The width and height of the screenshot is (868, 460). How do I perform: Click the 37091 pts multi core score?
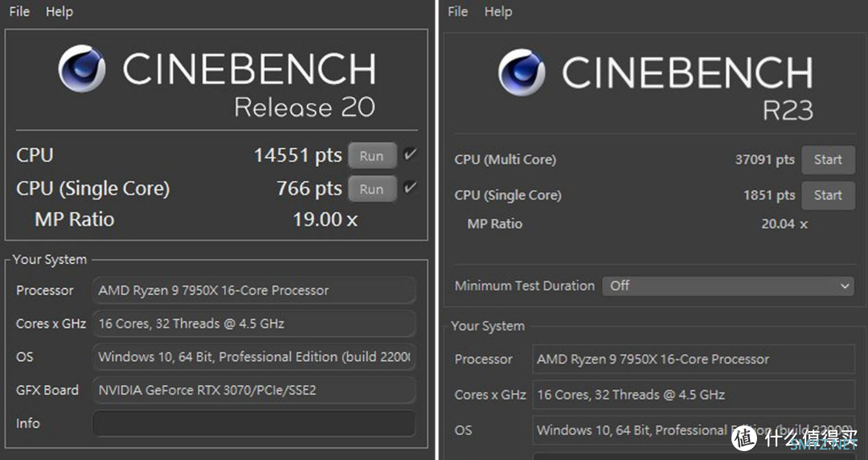click(x=765, y=159)
